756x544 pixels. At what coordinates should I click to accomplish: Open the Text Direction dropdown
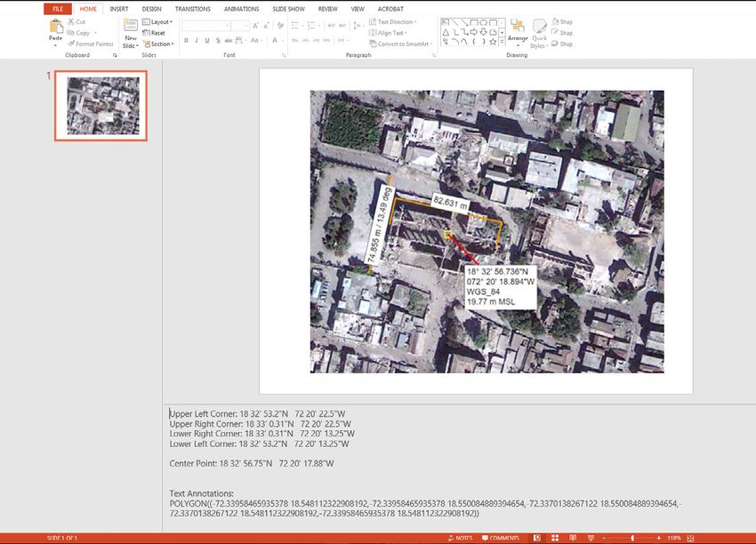[x=393, y=21]
